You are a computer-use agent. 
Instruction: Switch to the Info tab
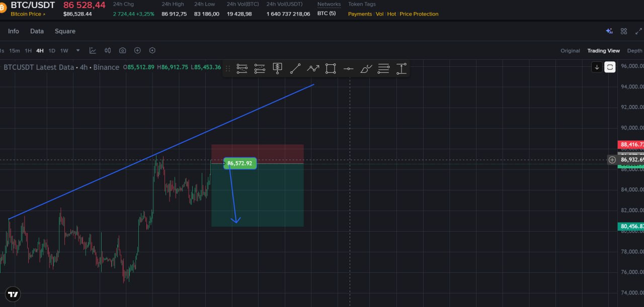click(14, 31)
